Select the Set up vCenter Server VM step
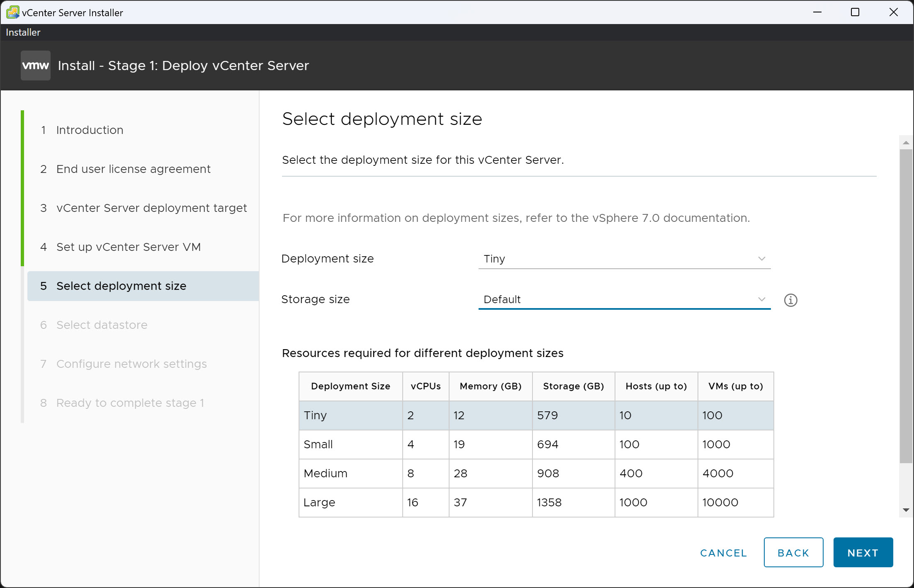The width and height of the screenshot is (914, 588). coord(129,246)
